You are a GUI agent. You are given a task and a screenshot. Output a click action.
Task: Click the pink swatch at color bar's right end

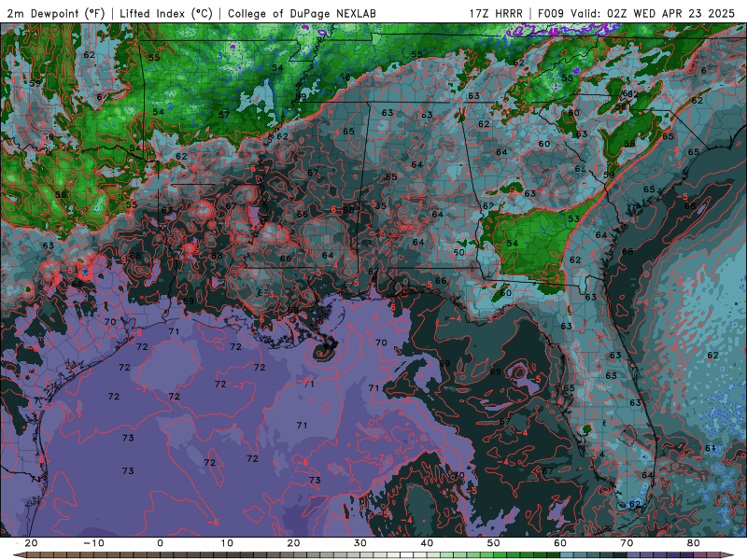pos(713,555)
